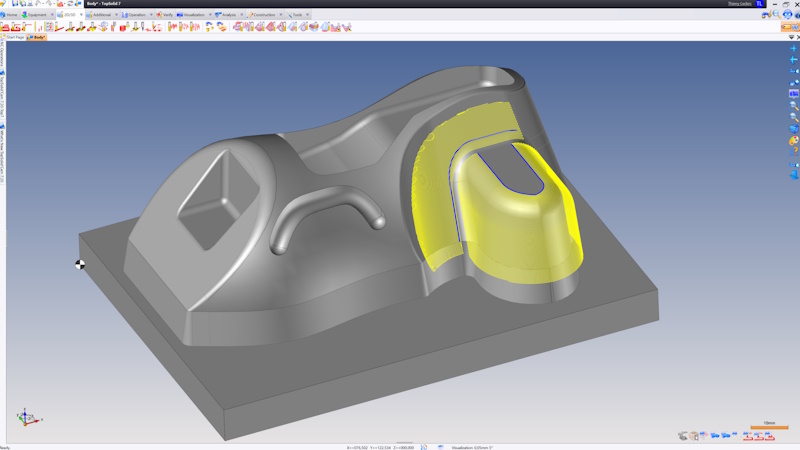800x450 pixels.
Task: Select the Body* document tab
Action: pyautogui.click(x=37, y=37)
